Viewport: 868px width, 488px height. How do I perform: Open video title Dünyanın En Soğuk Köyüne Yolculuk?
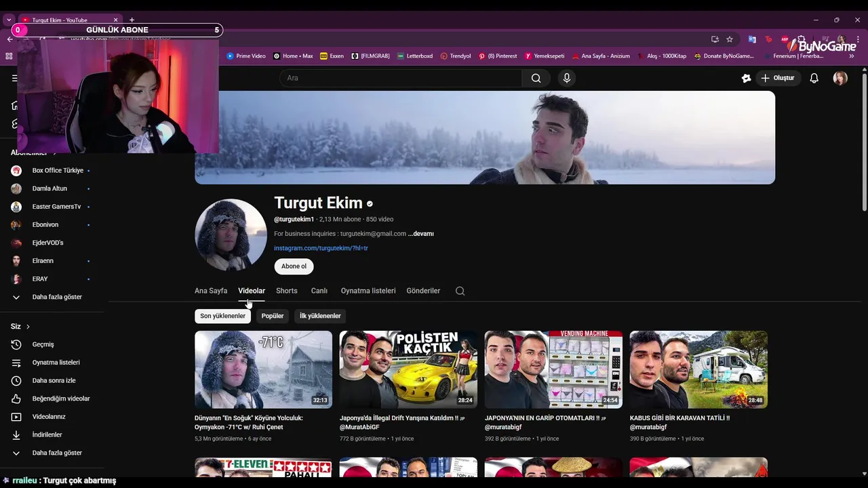pyautogui.click(x=249, y=422)
